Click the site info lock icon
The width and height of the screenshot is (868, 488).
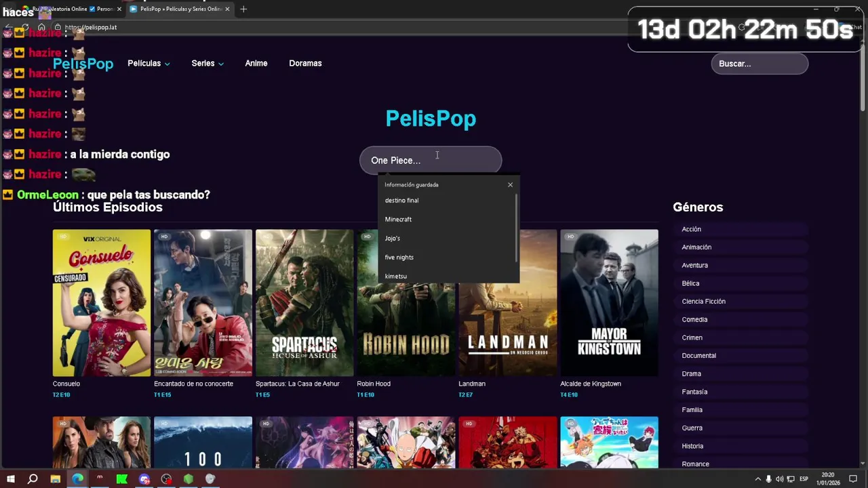tap(58, 27)
